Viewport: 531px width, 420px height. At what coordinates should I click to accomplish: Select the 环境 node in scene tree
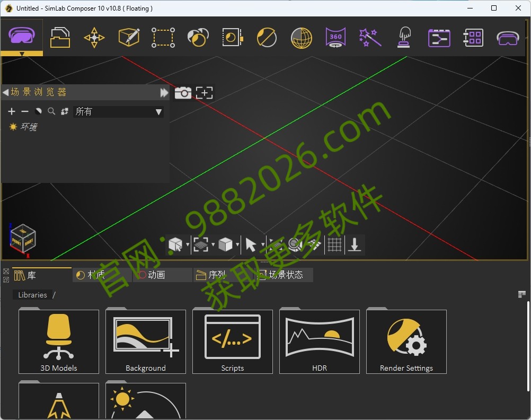tap(29, 127)
